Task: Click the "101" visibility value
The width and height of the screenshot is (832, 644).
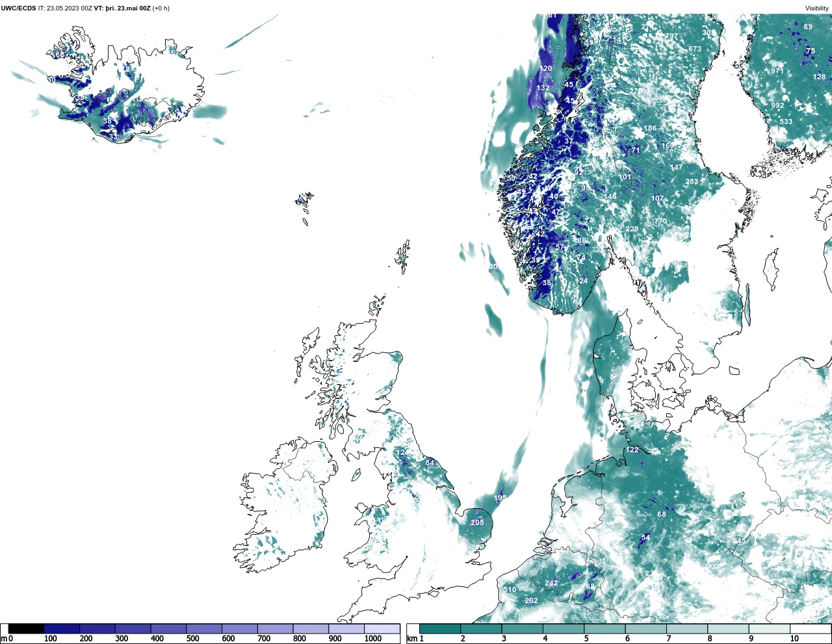Action: click(625, 177)
